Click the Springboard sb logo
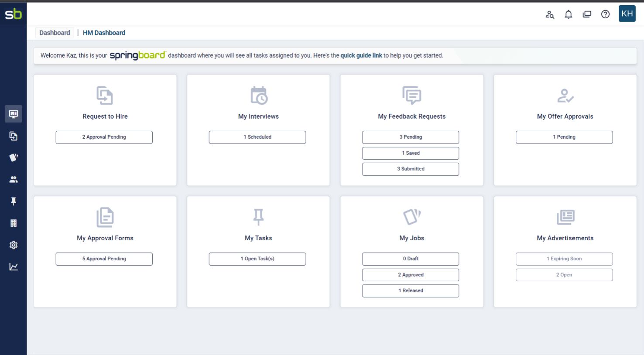The width and height of the screenshot is (644, 355). point(13,14)
